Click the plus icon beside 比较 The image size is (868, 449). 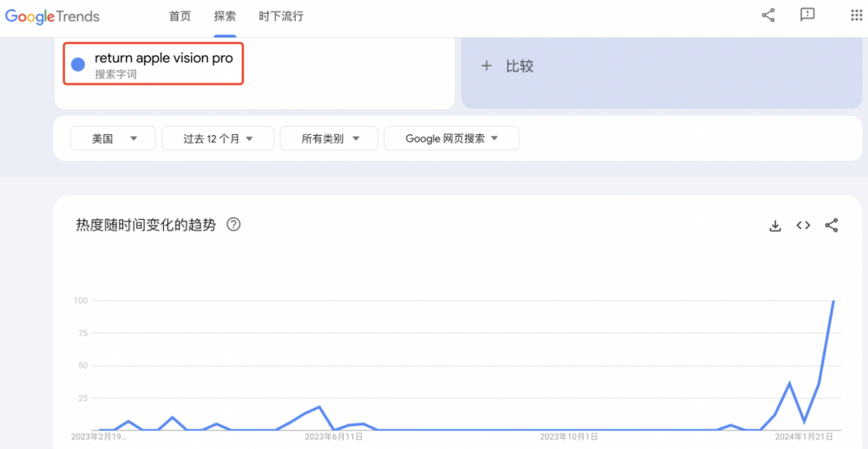pos(486,67)
